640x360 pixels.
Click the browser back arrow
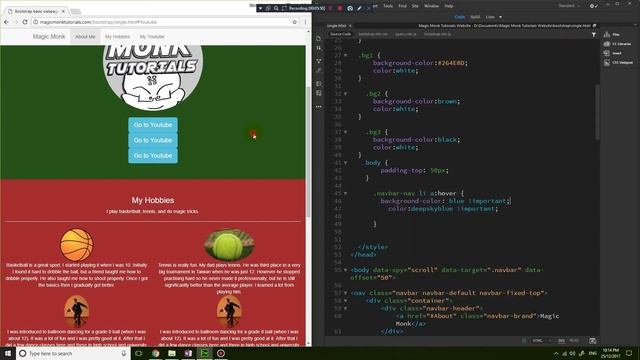tap(7, 22)
